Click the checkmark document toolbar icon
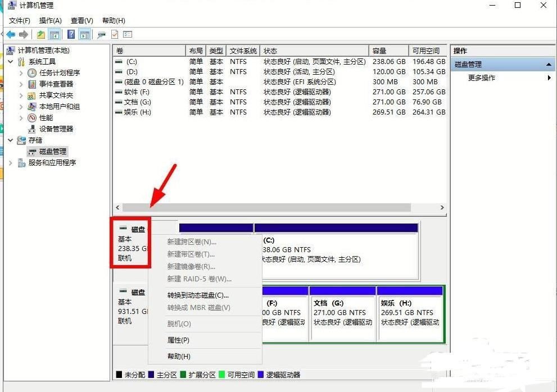Viewport: 557px width, 392px height. click(x=115, y=34)
